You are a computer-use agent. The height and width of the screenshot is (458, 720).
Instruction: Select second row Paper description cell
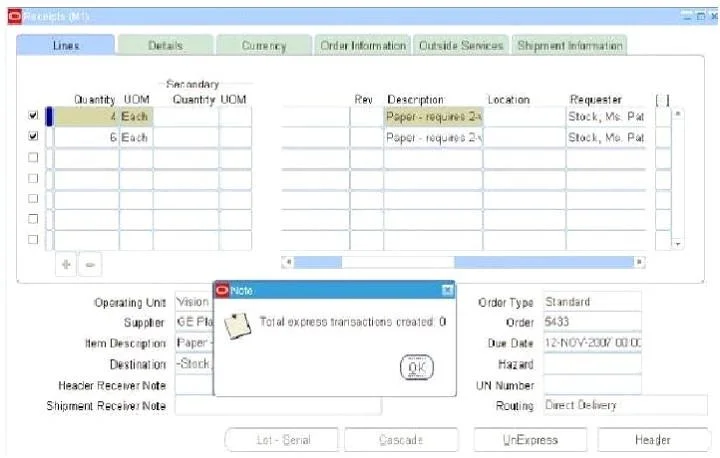pyautogui.click(x=433, y=137)
